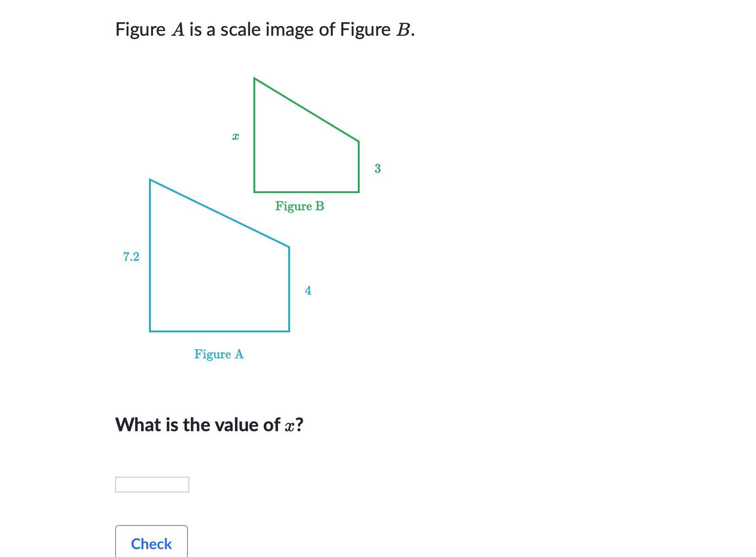Click the 3 label beside Figure B
The image size is (756, 557).
point(377,168)
